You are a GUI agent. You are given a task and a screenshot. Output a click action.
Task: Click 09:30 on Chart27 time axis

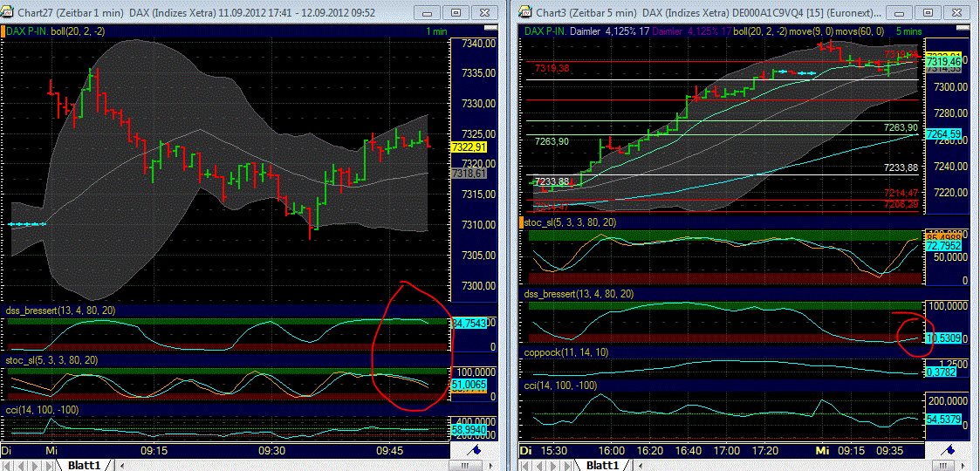click(x=271, y=450)
